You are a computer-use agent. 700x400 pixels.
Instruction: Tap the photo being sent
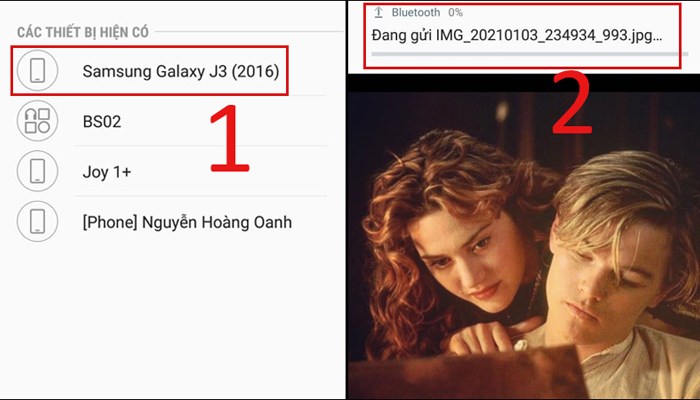point(524,246)
